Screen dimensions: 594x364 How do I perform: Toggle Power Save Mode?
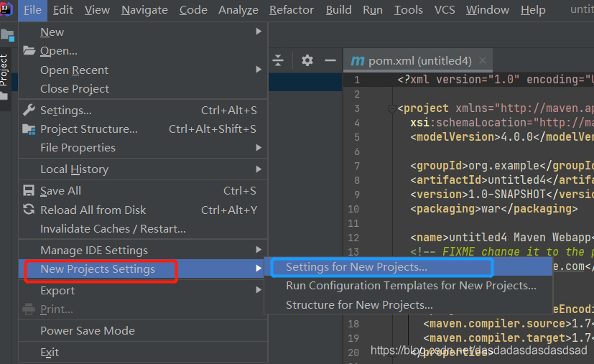click(x=88, y=331)
